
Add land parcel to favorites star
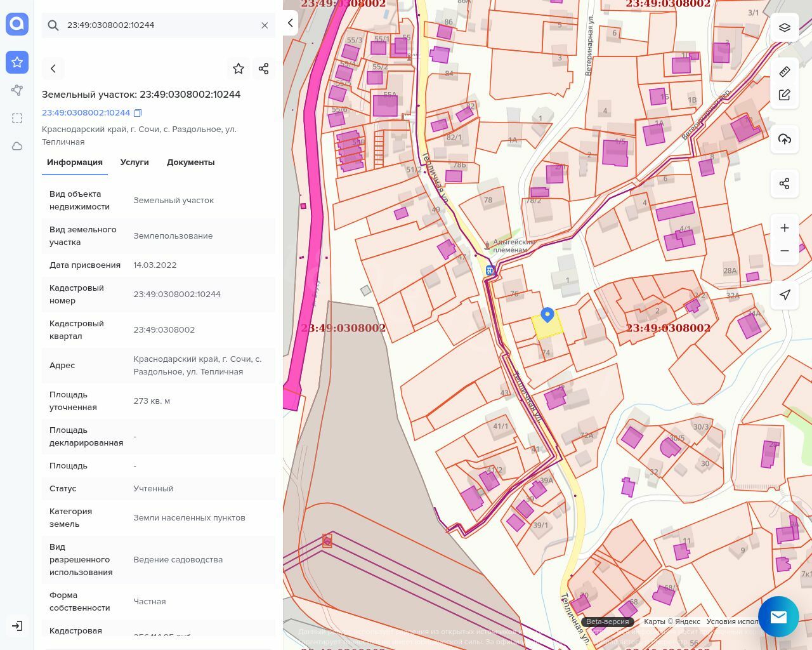[239, 69]
